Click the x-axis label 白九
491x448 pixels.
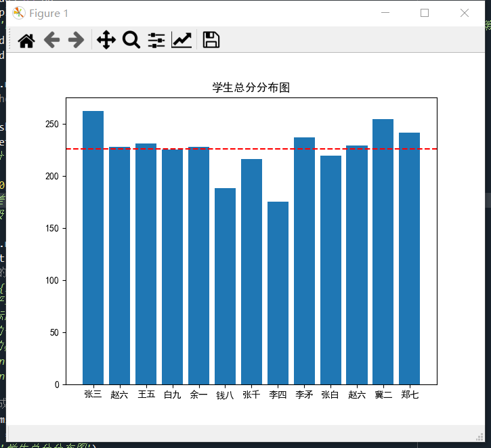pos(172,395)
